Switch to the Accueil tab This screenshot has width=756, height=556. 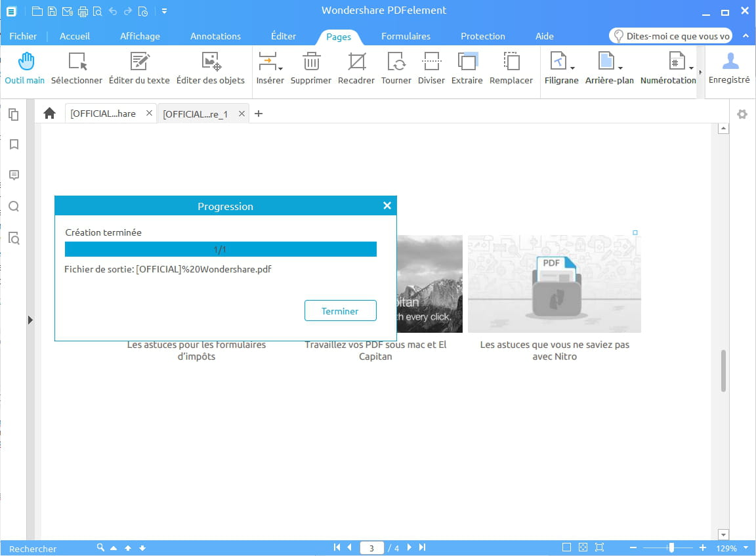point(75,36)
